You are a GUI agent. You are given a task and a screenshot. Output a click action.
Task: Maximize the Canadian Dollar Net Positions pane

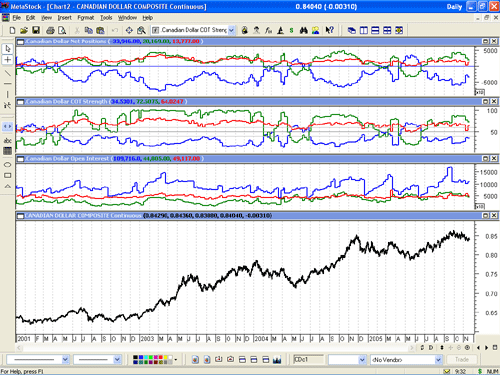486,41
